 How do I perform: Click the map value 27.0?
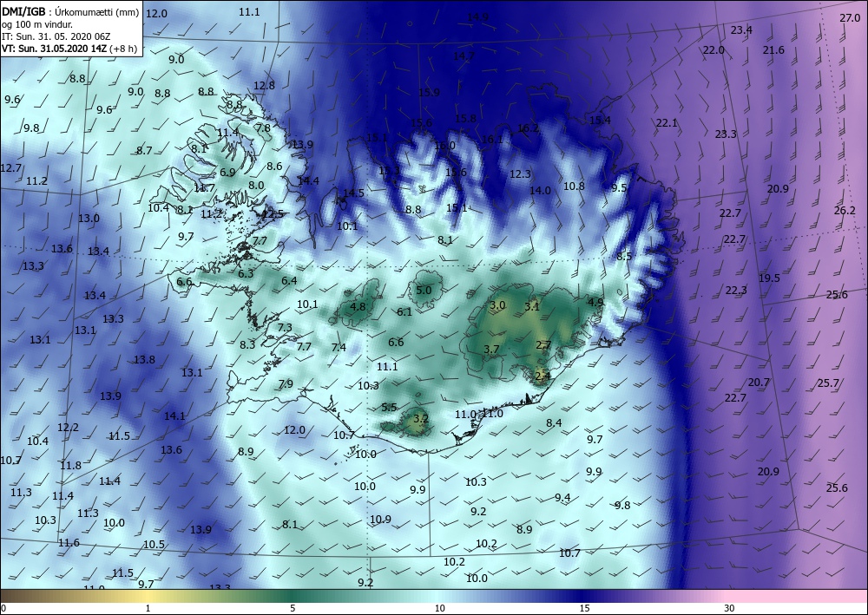point(850,17)
